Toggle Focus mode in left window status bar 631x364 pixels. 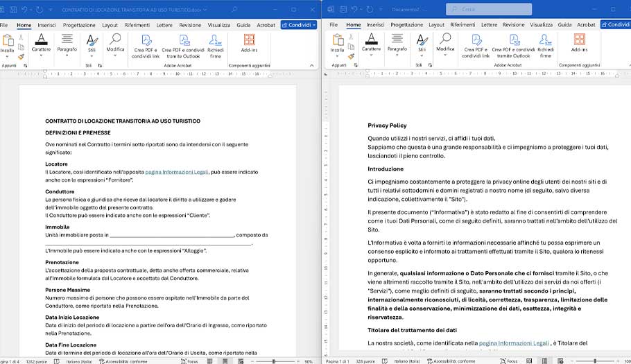(x=189, y=361)
